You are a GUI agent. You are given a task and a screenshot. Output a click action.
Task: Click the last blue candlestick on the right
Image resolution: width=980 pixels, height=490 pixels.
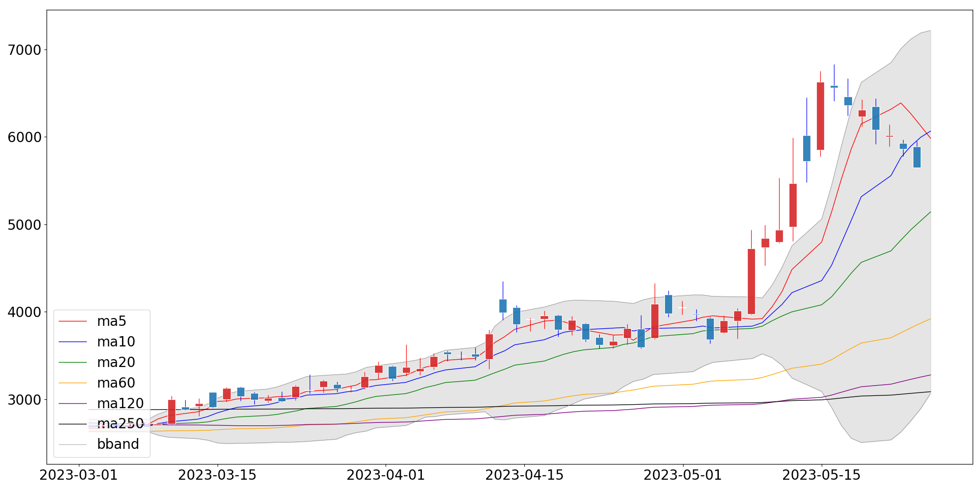point(917,157)
